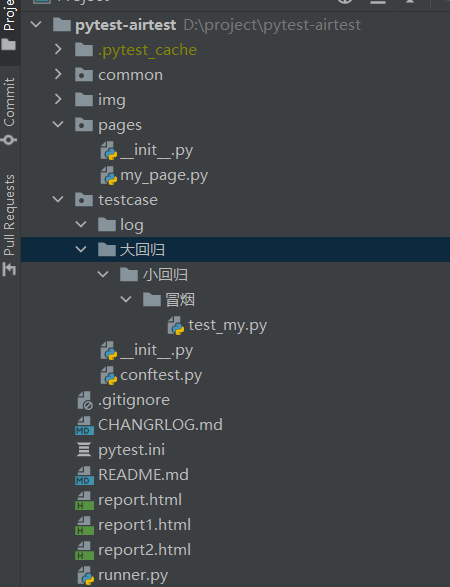Select the .gitignore file icon
Viewport: 450px width, 587px height.
pyautogui.click(x=85, y=400)
